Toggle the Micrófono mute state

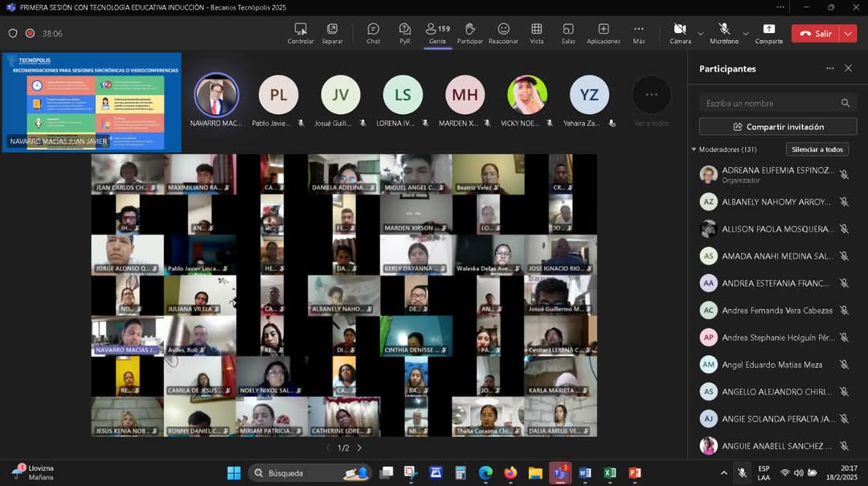(723, 33)
